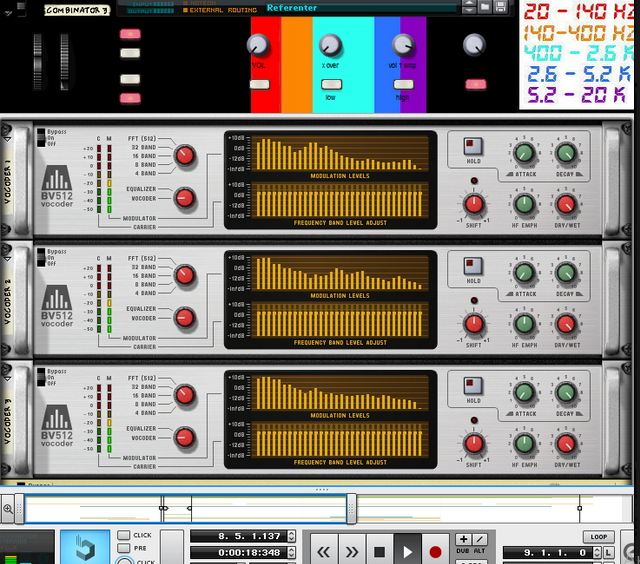Click the vol 1 amp knob
Viewport: 640px width, 564px height.
[x=403, y=45]
